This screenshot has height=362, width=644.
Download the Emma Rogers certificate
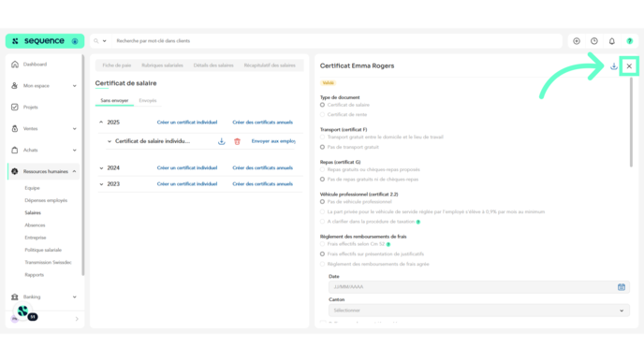pyautogui.click(x=614, y=66)
